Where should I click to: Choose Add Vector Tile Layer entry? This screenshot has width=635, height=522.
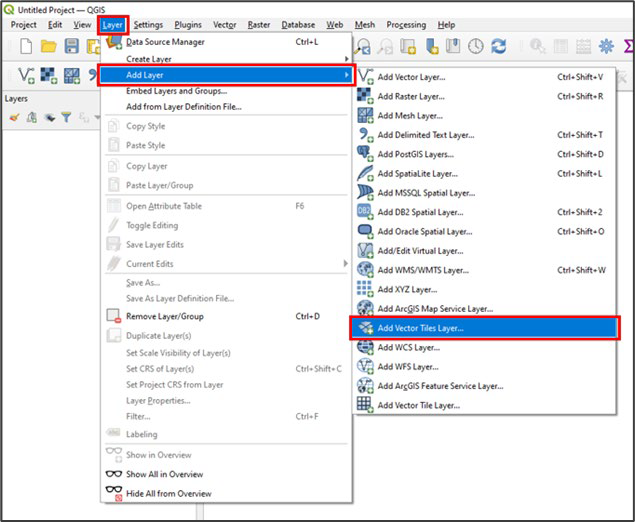(x=485, y=405)
